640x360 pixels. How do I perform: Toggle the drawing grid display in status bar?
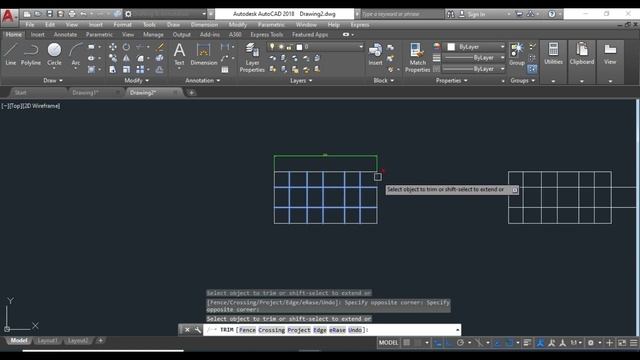(407, 343)
